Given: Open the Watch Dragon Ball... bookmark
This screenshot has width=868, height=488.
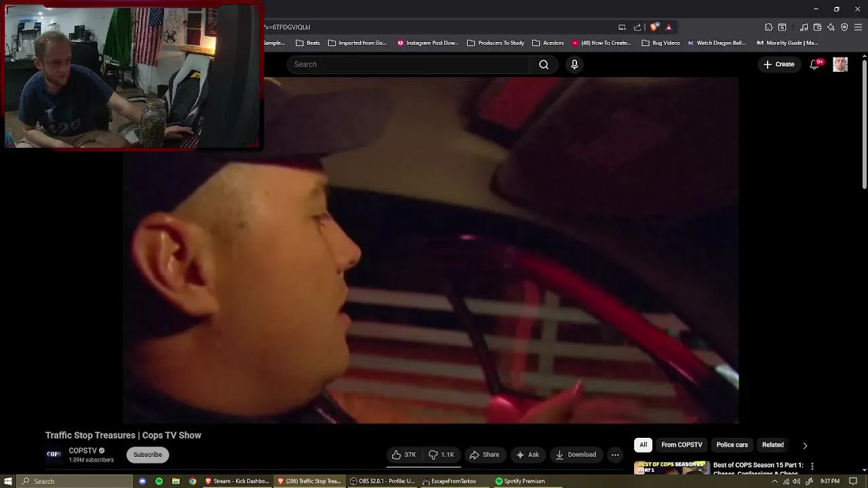Looking at the screenshot, I should pyautogui.click(x=716, y=43).
